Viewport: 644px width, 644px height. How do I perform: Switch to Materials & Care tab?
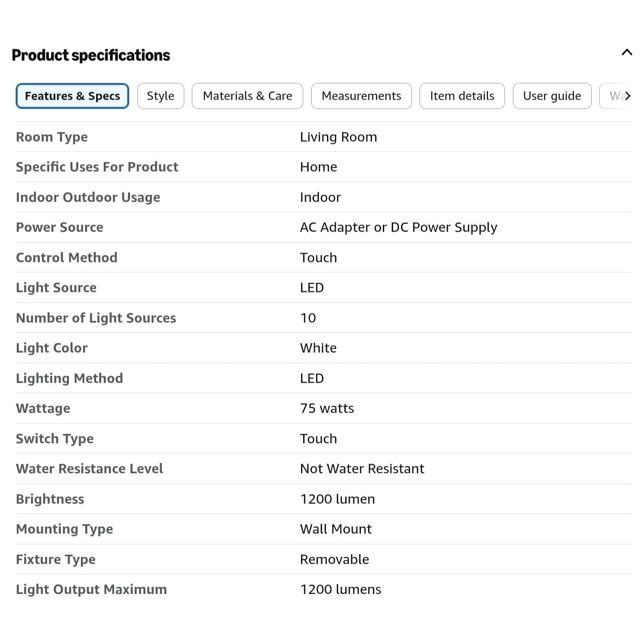click(x=247, y=96)
